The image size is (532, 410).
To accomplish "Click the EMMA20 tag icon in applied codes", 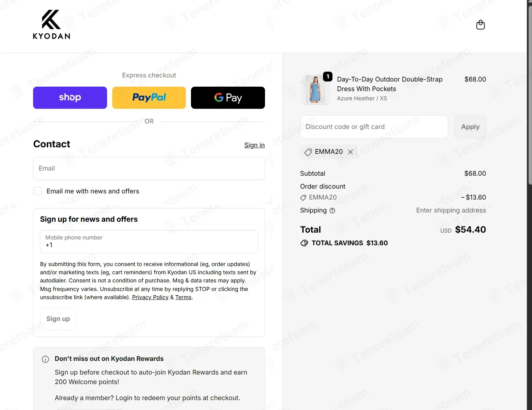I will pyautogui.click(x=308, y=152).
